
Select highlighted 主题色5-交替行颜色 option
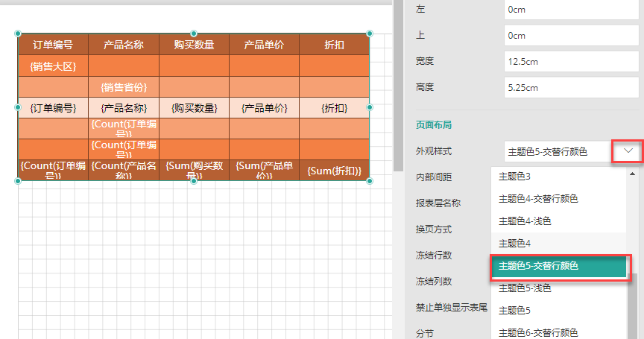pos(558,266)
